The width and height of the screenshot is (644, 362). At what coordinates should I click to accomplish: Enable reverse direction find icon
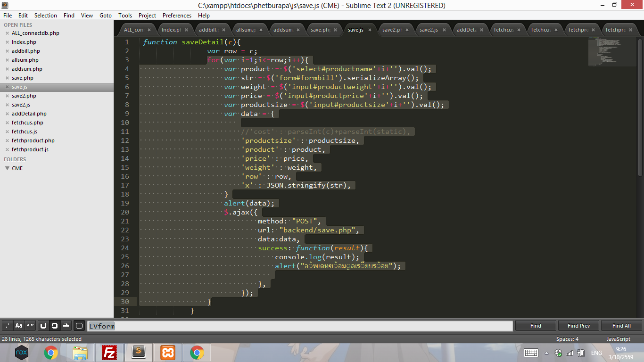43,326
